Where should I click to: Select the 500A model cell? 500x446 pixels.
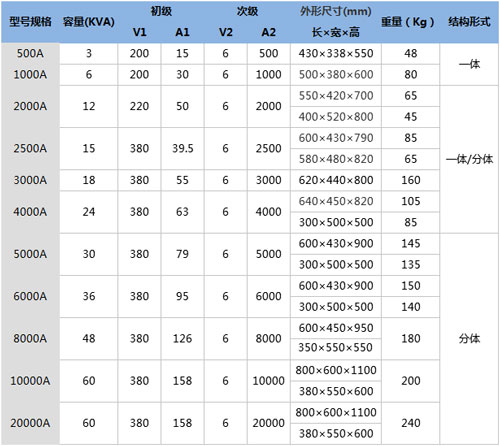click(x=30, y=53)
